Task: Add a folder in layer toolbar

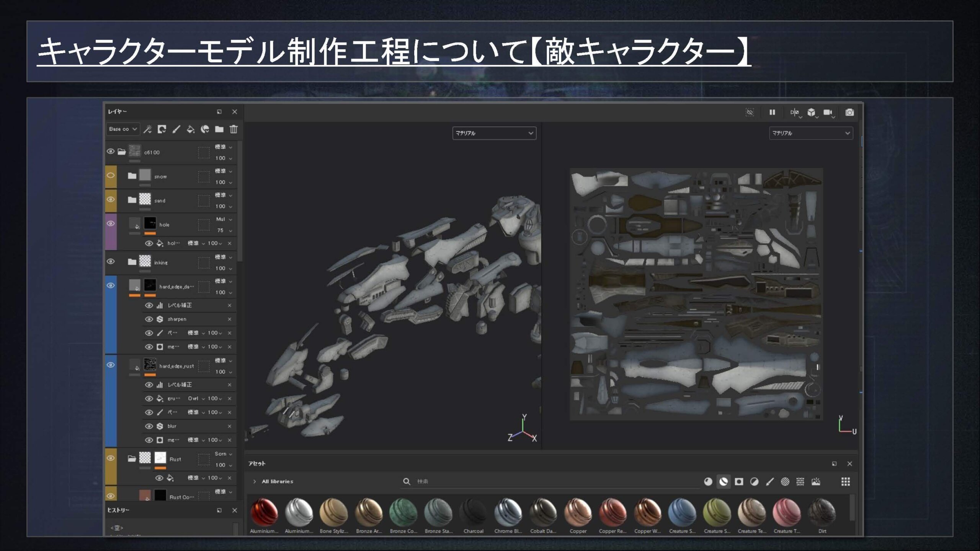Action: 219,129
